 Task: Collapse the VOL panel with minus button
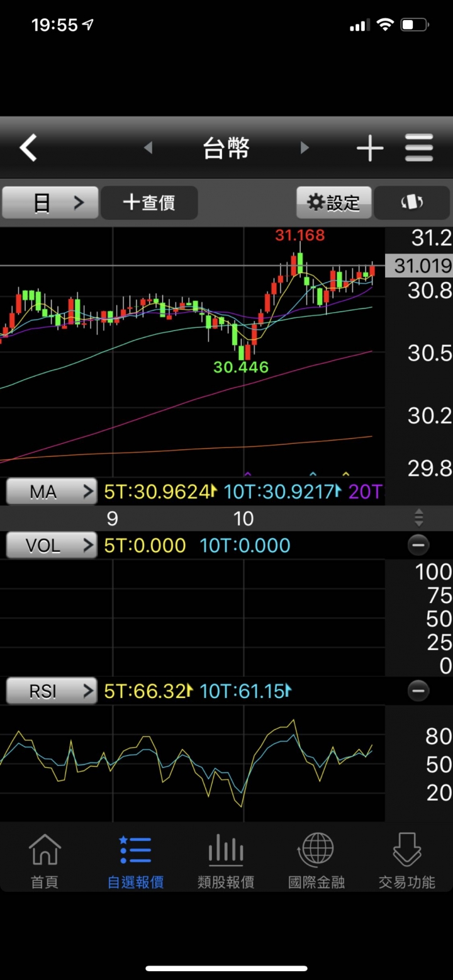tap(418, 545)
